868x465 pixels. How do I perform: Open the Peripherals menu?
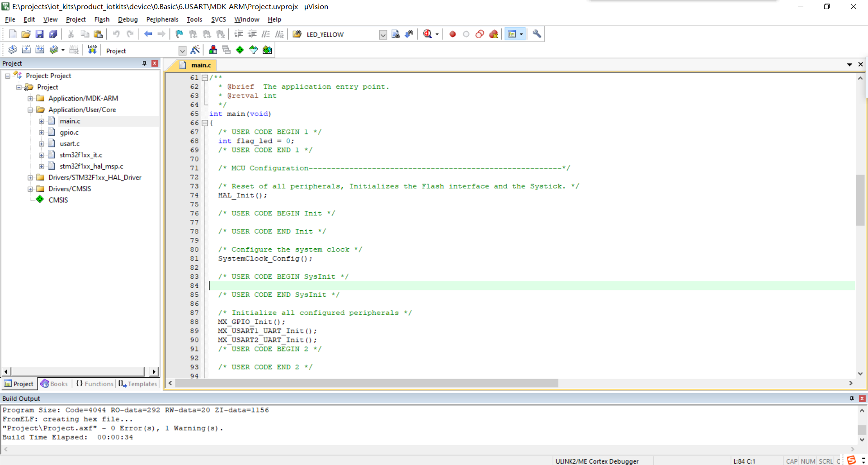[162, 19]
